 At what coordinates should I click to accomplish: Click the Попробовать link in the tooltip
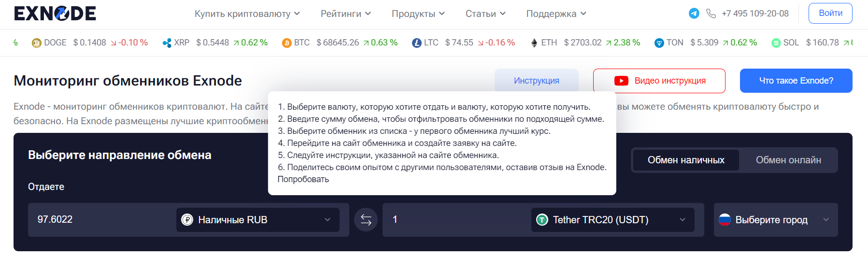(303, 179)
